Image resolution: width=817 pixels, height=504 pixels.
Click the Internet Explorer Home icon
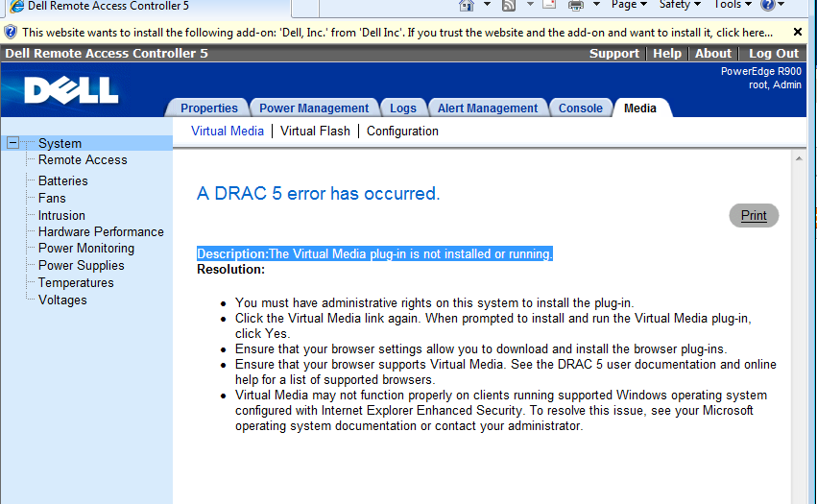click(x=467, y=5)
